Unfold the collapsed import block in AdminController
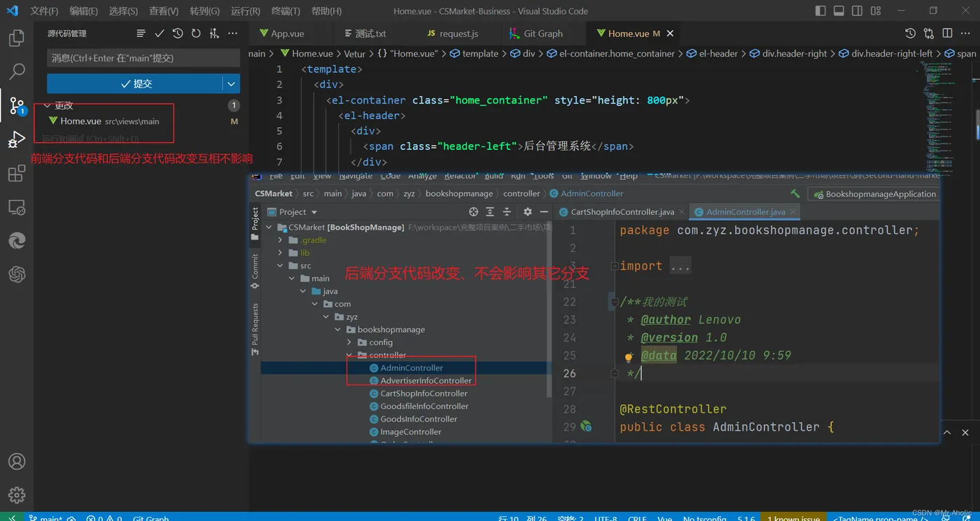This screenshot has height=521, width=980. coord(614,266)
